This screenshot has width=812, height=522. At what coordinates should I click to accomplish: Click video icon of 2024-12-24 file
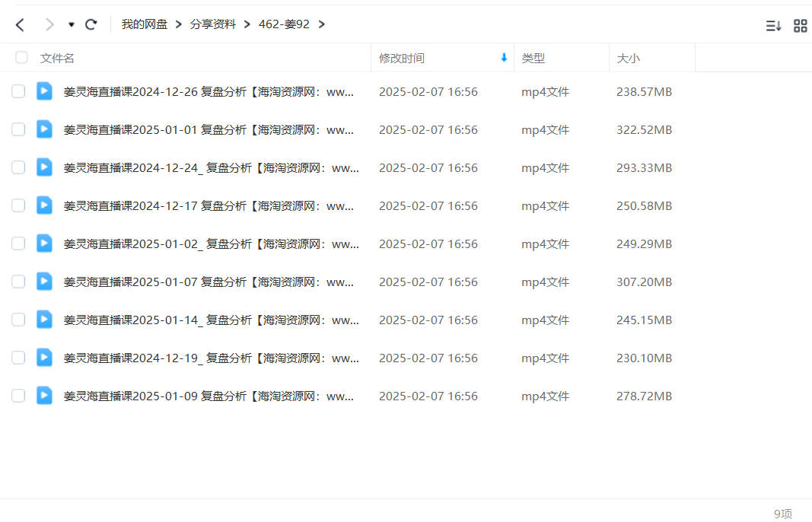tap(45, 167)
